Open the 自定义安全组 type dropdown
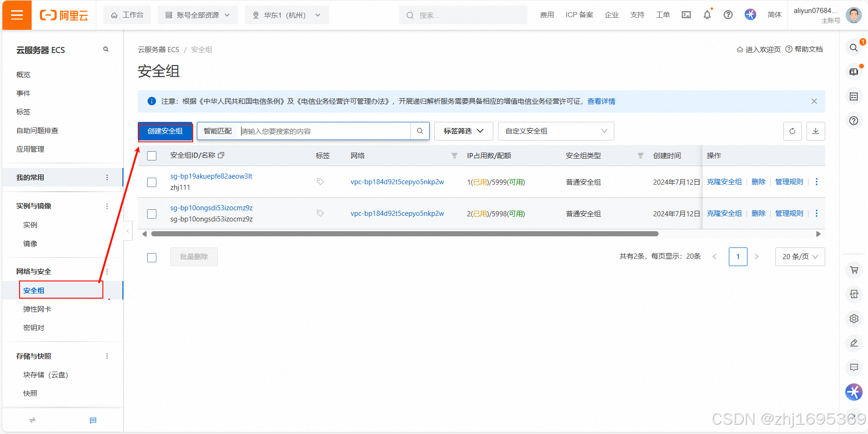 [556, 131]
